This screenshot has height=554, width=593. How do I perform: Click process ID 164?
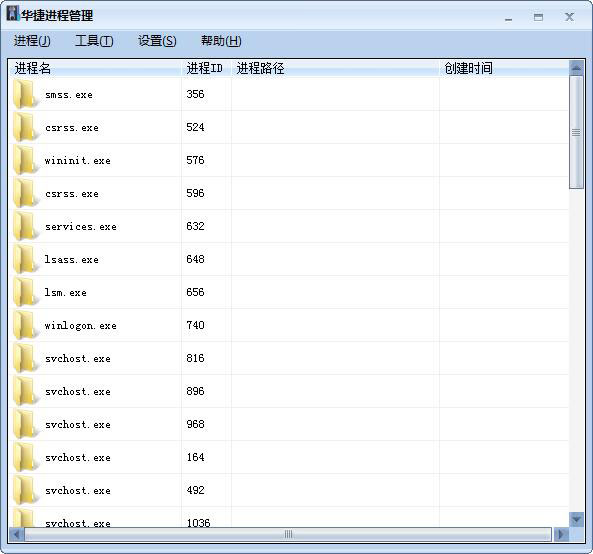[x=195, y=457]
